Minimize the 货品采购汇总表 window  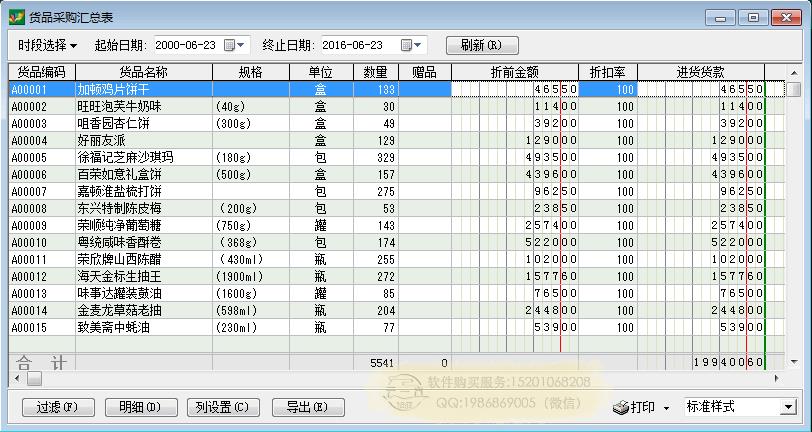(722, 17)
